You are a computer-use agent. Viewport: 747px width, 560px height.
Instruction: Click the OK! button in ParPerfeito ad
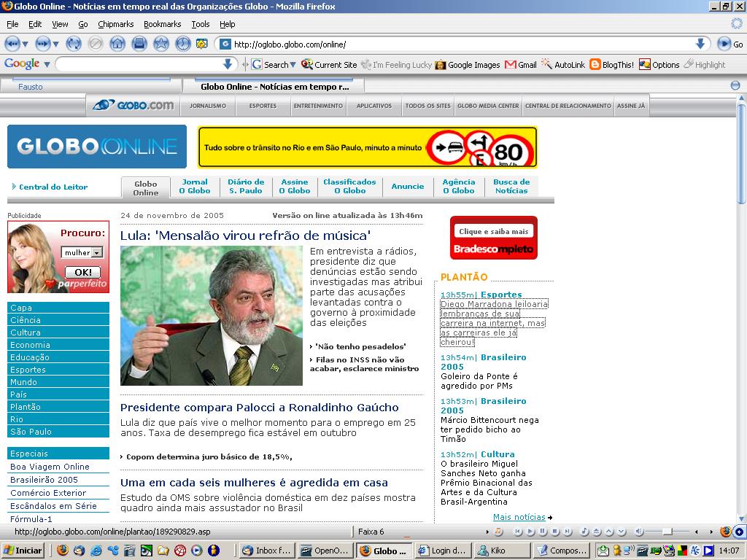[82, 272]
